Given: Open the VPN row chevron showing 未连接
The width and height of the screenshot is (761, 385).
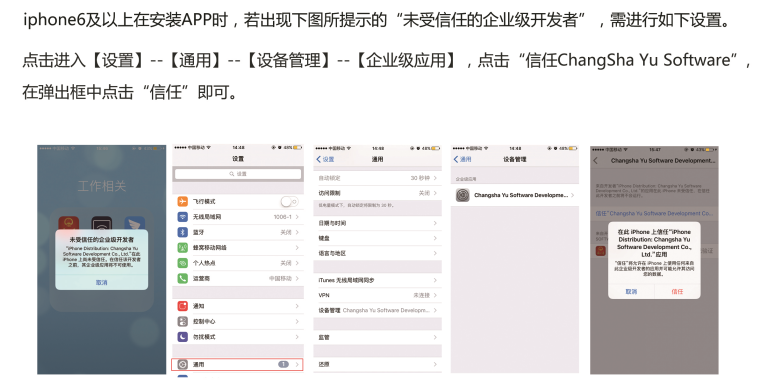Looking at the screenshot, I should pyautogui.click(x=435, y=295).
